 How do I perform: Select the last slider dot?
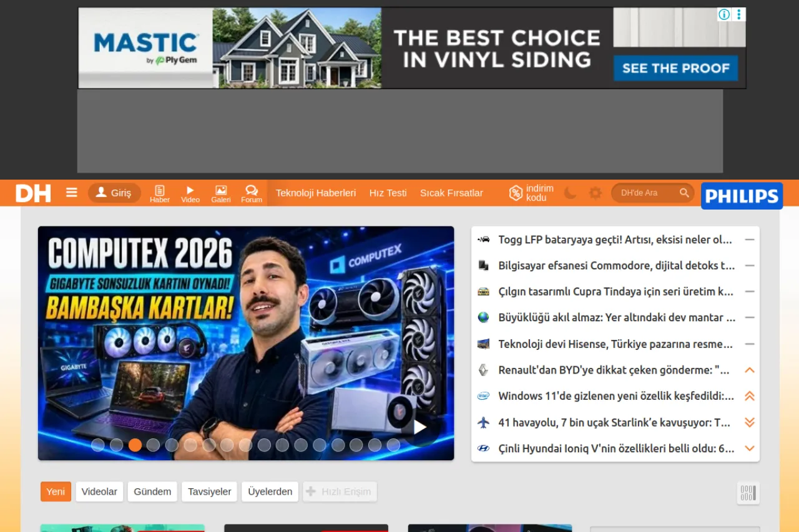point(393,445)
